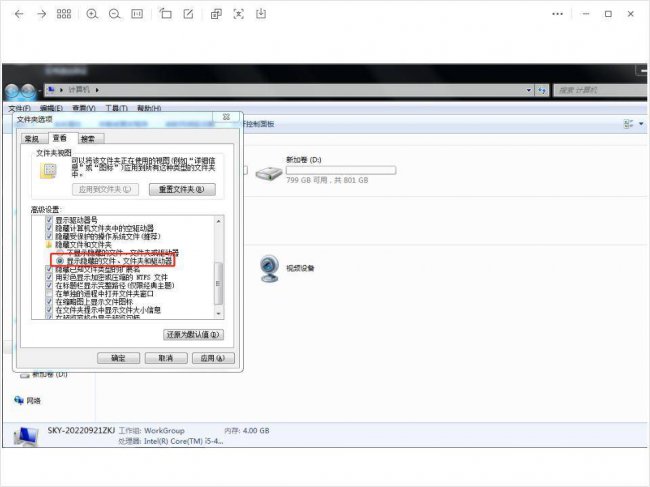Rotate the image with rotate icon
The height and width of the screenshot is (487, 650).
[x=165, y=14]
